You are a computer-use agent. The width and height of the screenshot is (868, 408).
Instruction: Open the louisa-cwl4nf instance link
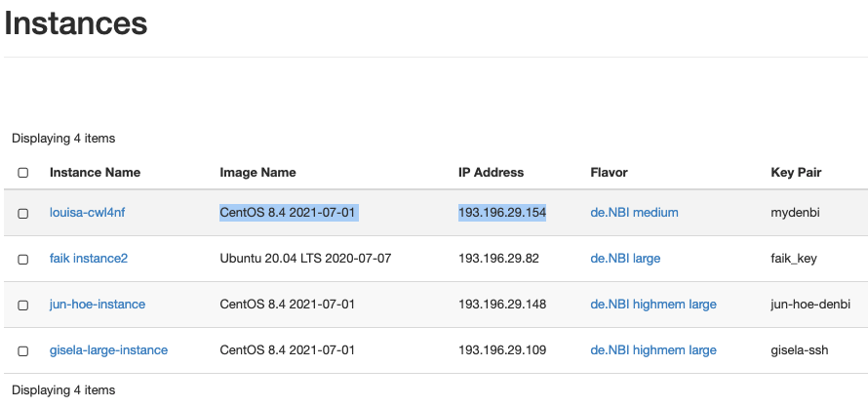88,213
